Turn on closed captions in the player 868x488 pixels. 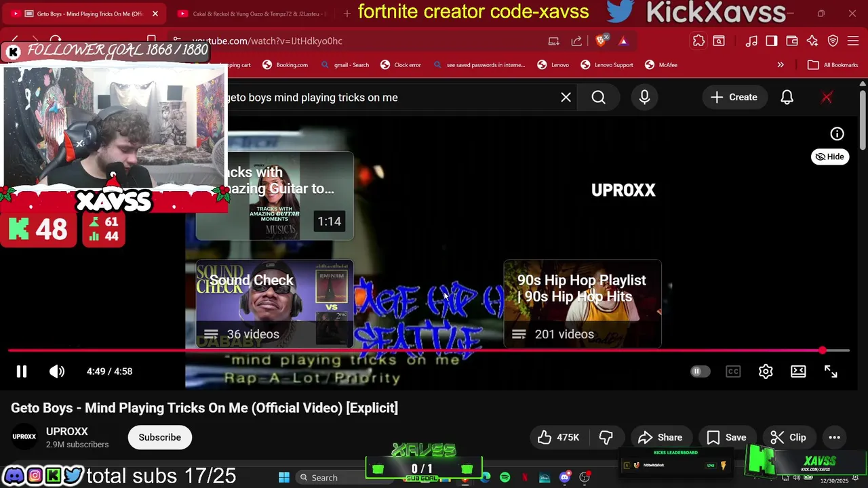click(x=733, y=371)
